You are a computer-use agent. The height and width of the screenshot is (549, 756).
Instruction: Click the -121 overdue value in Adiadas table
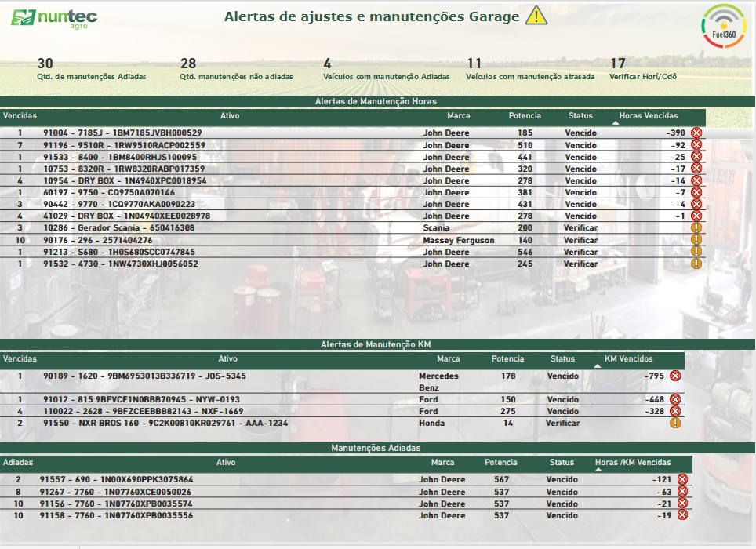662,479
